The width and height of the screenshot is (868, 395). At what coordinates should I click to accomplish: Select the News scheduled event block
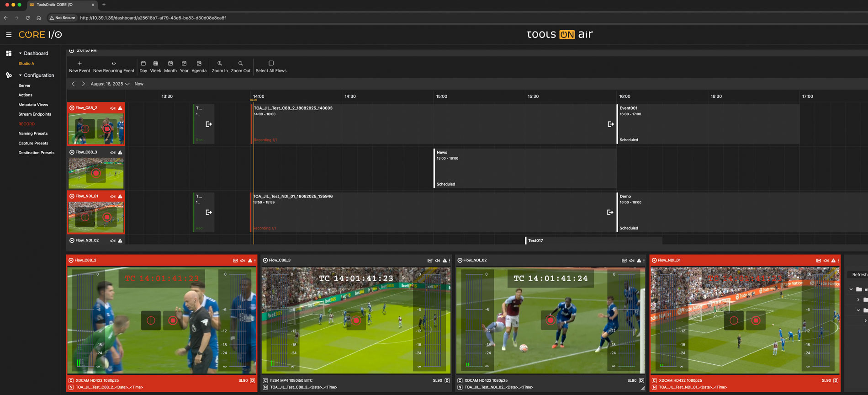pos(524,168)
